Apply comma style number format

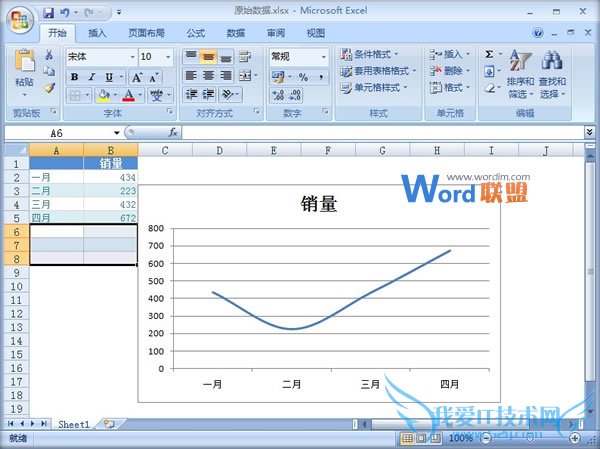(321, 77)
